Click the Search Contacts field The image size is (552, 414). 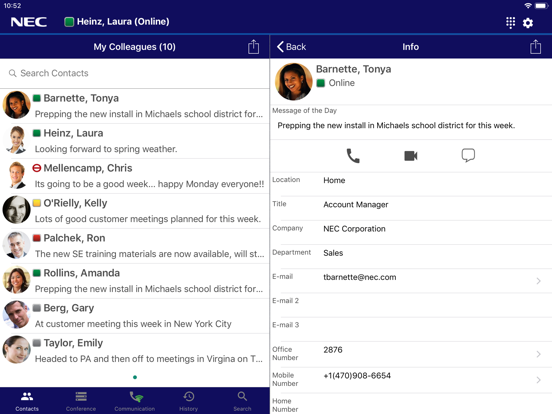pyautogui.click(x=134, y=73)
